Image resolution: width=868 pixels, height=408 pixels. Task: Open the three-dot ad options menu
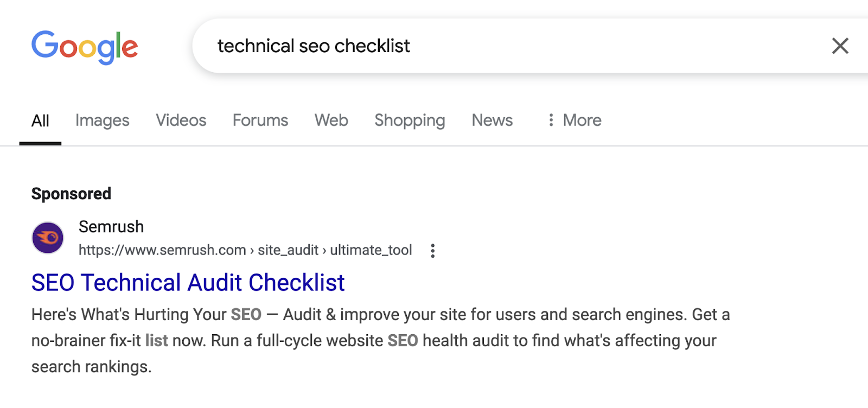click(432, 251)
